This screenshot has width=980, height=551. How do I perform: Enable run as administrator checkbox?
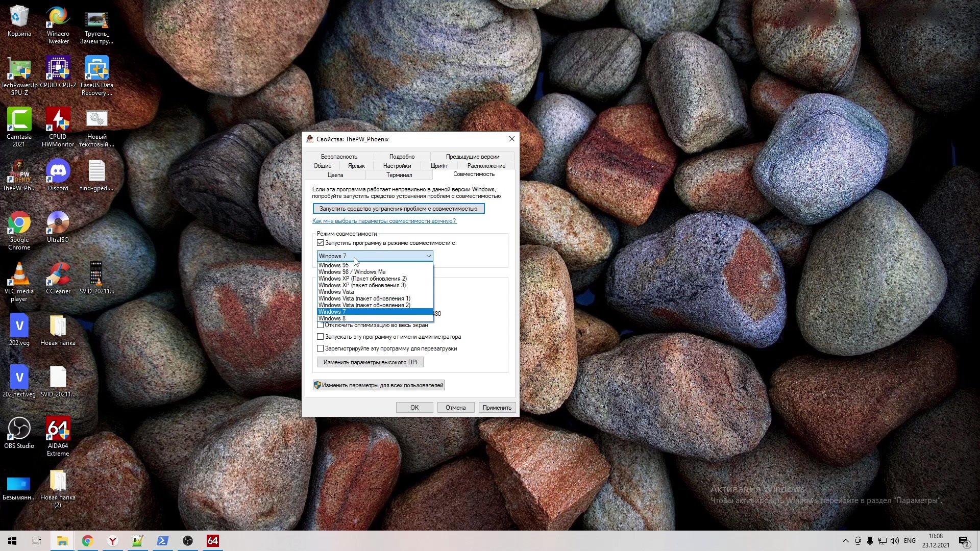(321, 337)
